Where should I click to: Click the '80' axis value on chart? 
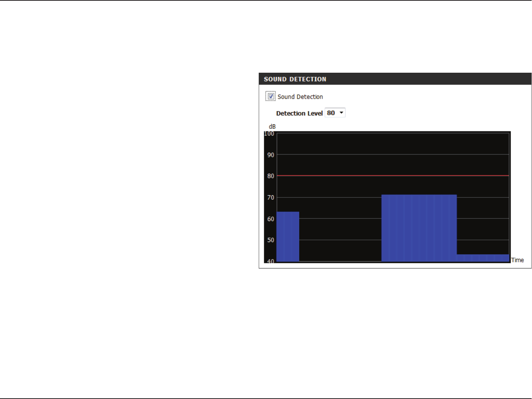coord(271,176)
